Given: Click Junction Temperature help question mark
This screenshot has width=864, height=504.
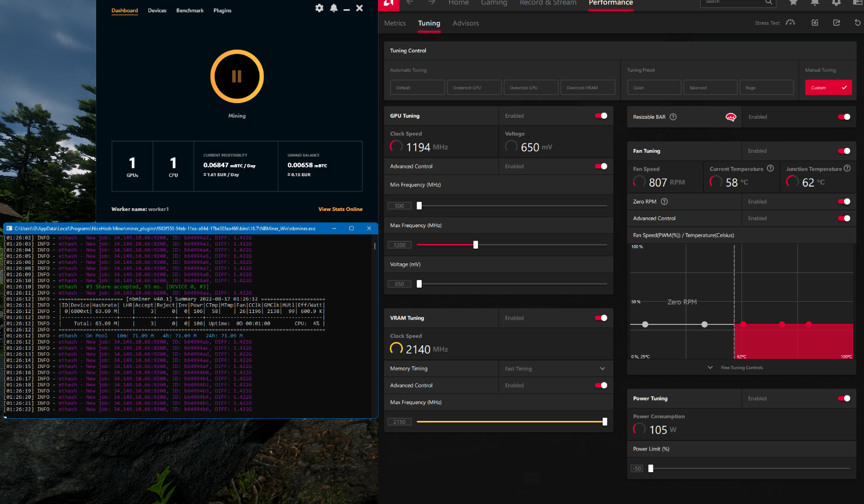Looking at the screenshot, I should coord(847,168).
